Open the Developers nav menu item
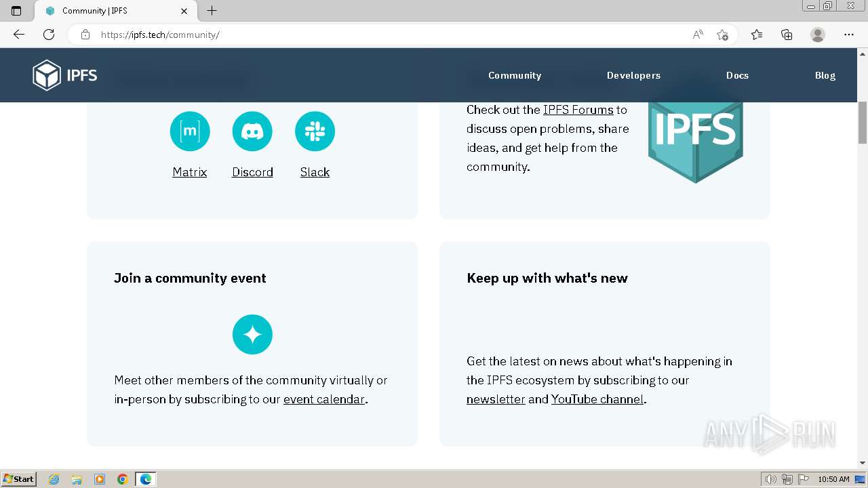Screen dimensions: 868x488 (633, 75)
